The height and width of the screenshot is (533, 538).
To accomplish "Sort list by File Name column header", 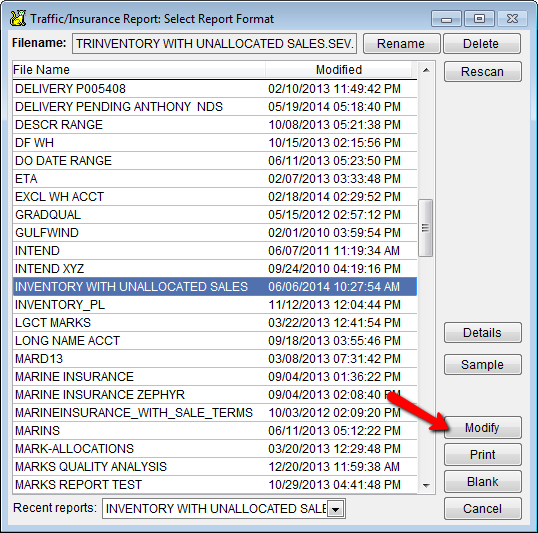I will tap(139, 70).
